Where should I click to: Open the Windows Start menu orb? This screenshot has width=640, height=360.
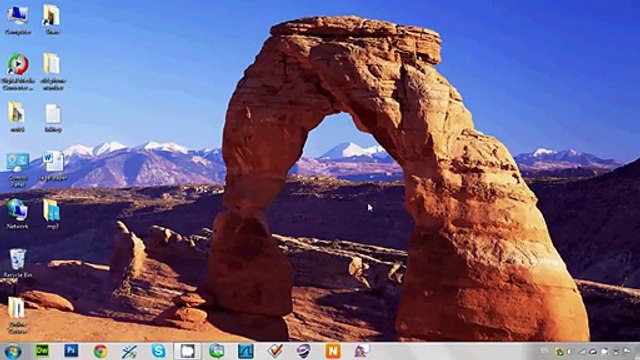click(x=13, y=351)
